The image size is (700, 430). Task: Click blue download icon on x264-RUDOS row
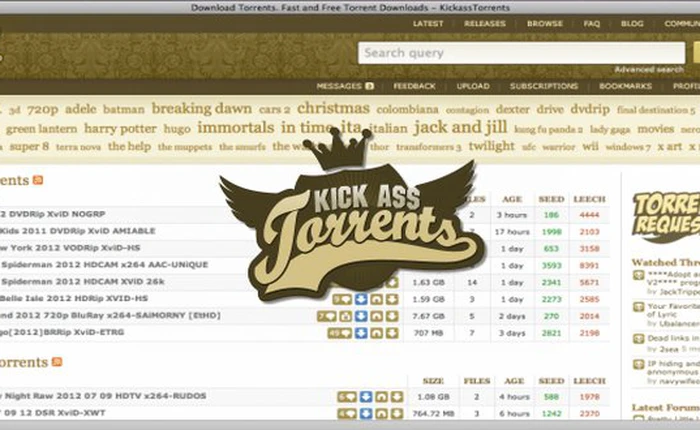366,397
